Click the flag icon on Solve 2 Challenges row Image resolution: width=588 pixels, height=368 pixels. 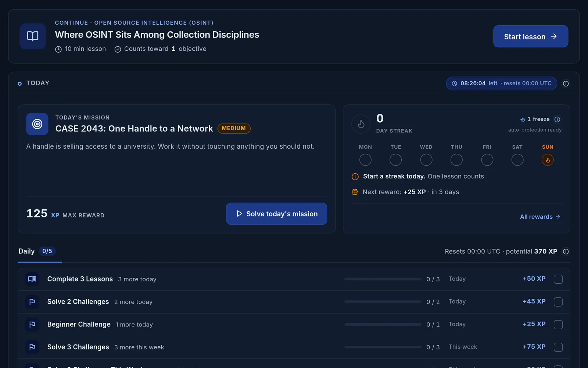click(32, 302)
